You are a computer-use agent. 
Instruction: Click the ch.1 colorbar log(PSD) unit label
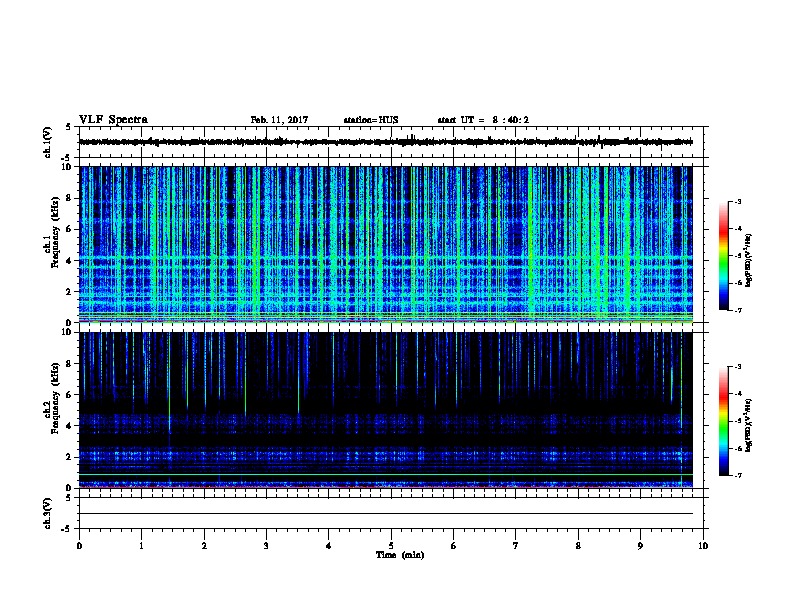coord(749,260)
